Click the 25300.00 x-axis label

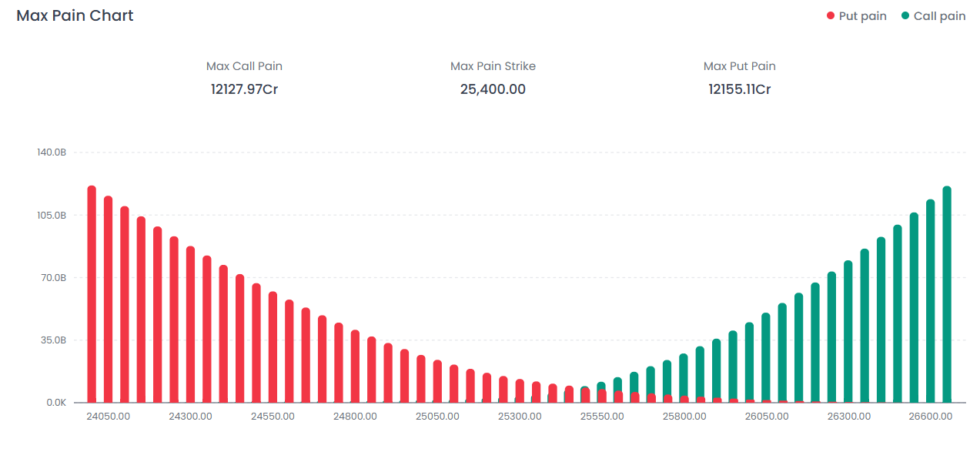pyautogui.click(x=520, y=416)
